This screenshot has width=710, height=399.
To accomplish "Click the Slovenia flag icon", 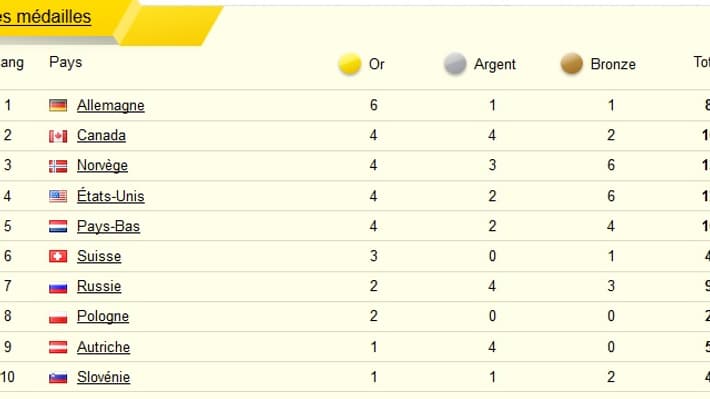I will pos(58,377).
